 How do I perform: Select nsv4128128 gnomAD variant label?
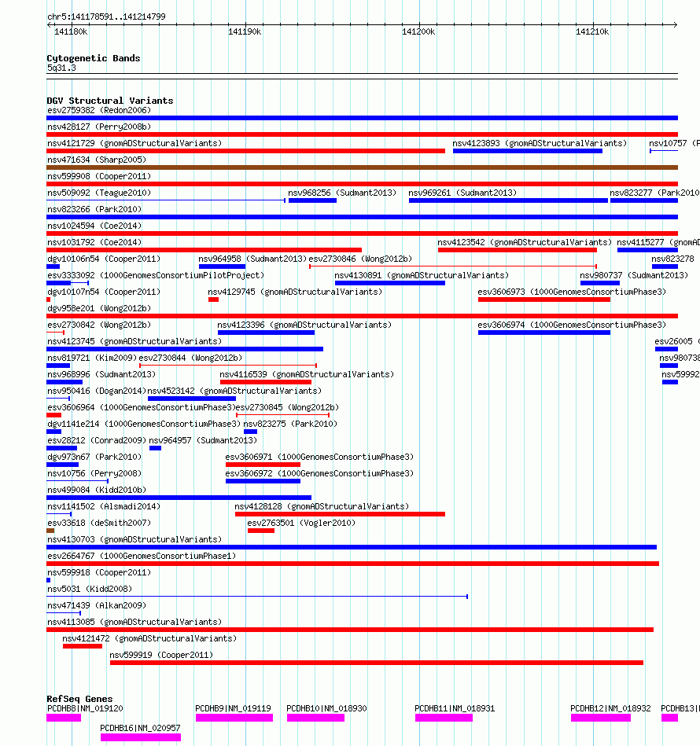click(x=322, y=507)
